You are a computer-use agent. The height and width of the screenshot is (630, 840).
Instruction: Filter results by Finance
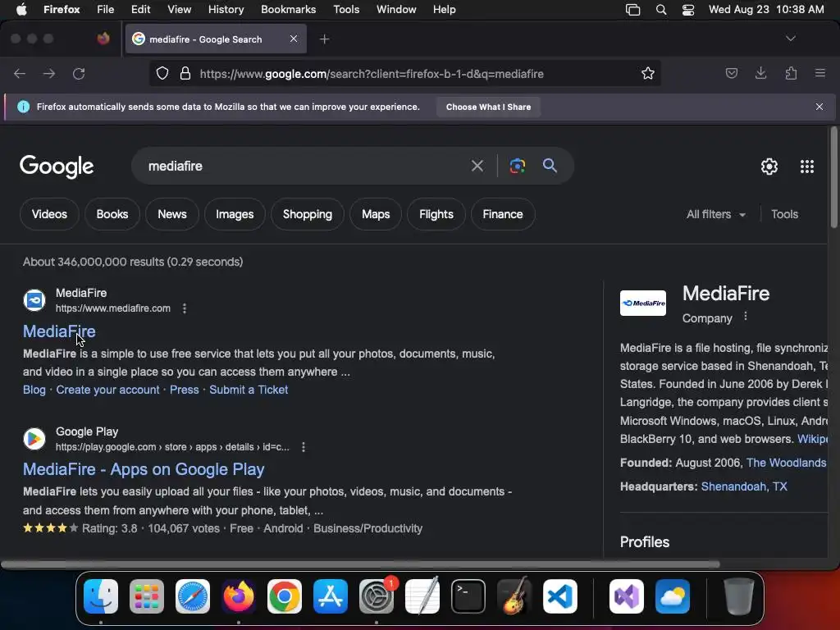503,214
